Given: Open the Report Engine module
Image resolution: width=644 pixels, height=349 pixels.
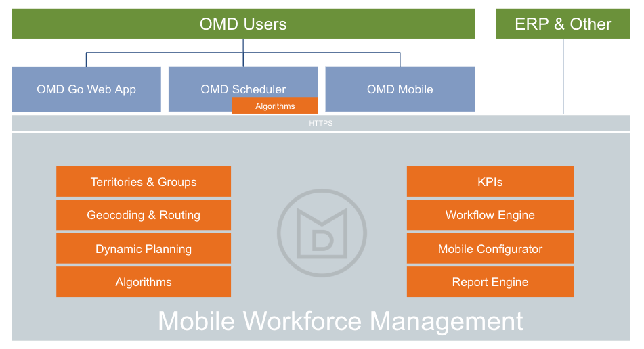Looking at the screenshot, I should 490,282.
